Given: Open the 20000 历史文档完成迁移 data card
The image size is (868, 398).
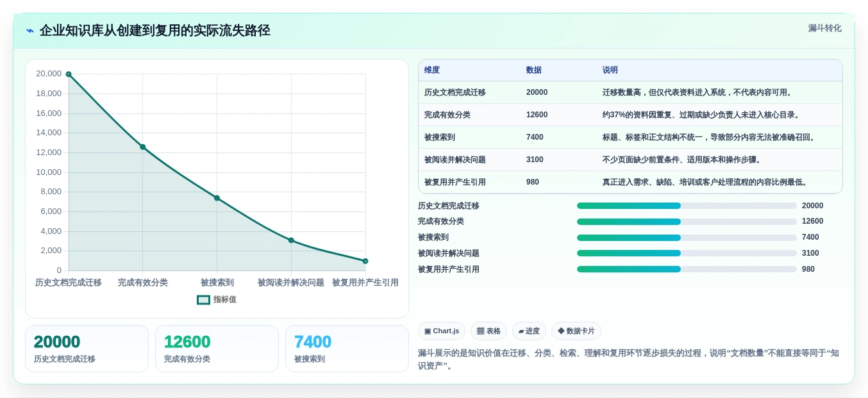Looking at the screenshot, I should pyautogui.click(x=87, y=349).
